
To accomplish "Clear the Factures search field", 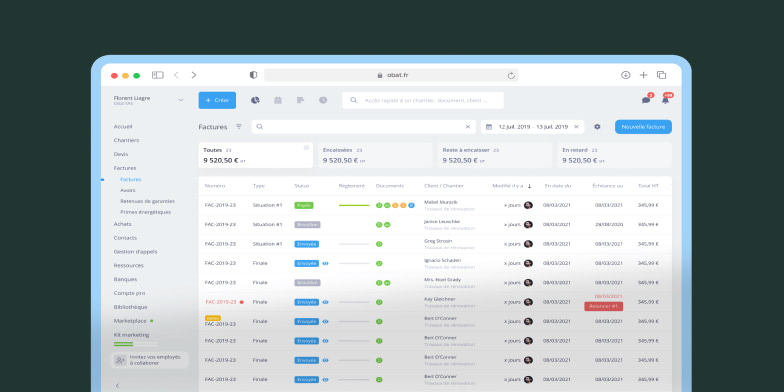I will [468, 126].
